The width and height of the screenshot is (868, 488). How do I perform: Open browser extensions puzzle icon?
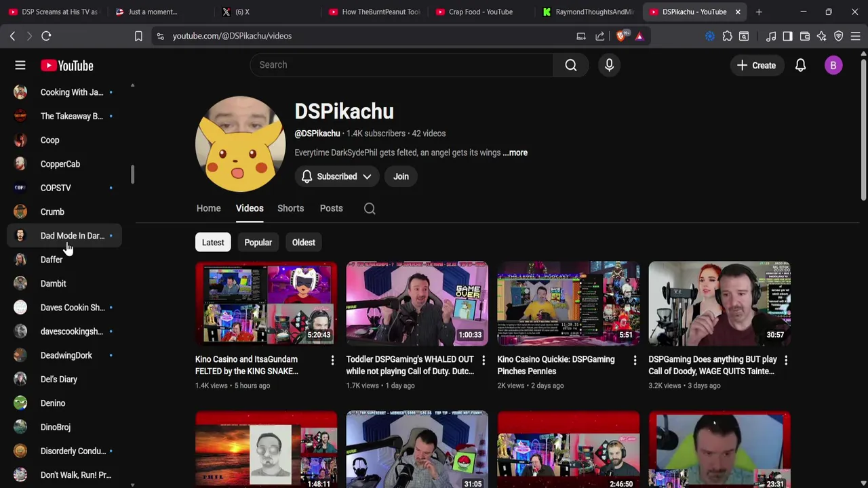(727, 36)
